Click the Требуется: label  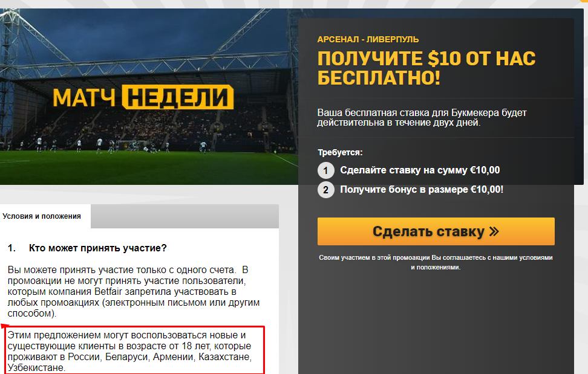pos(340,152)
